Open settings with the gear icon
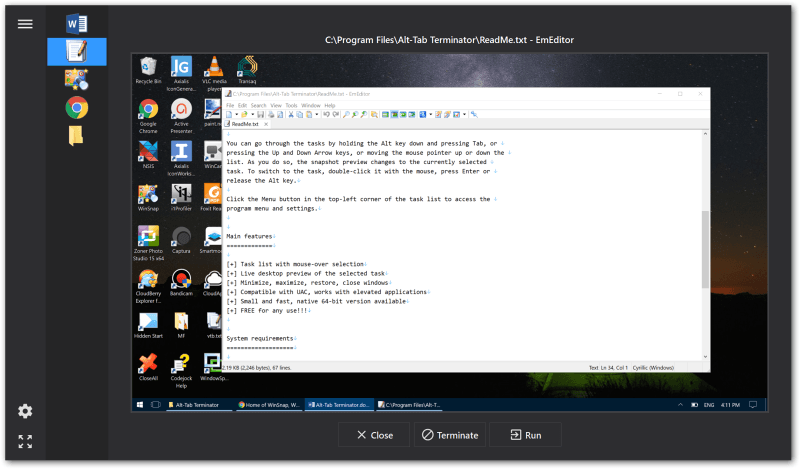800x469 pixels. (25, 411)
